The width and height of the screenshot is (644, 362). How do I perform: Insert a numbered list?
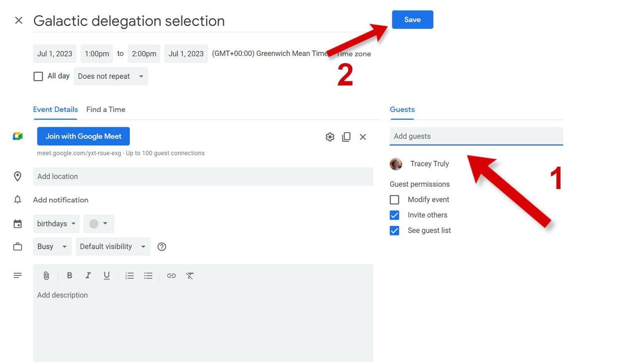(x=130, y=276)
